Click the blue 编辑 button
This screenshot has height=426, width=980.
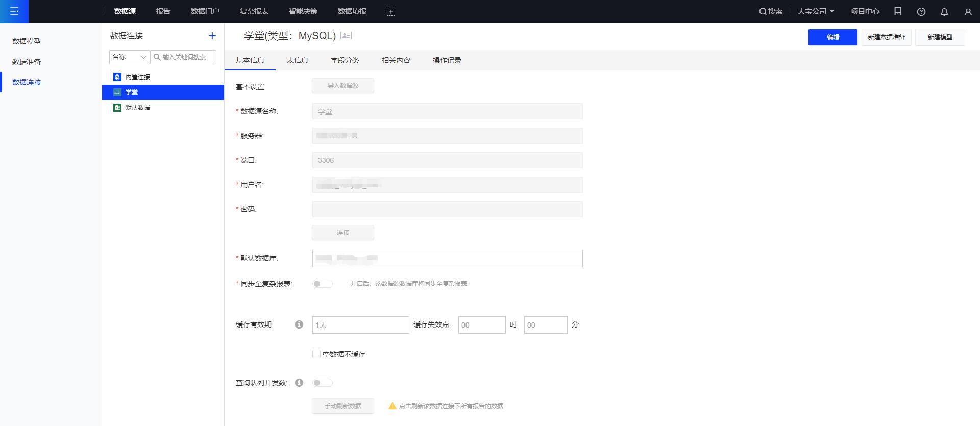click(832, 37)
